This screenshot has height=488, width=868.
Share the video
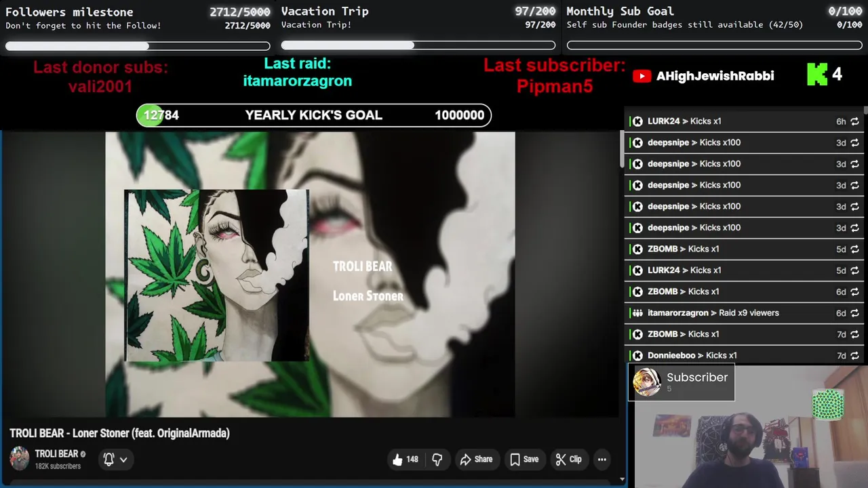tap(476, 460)
